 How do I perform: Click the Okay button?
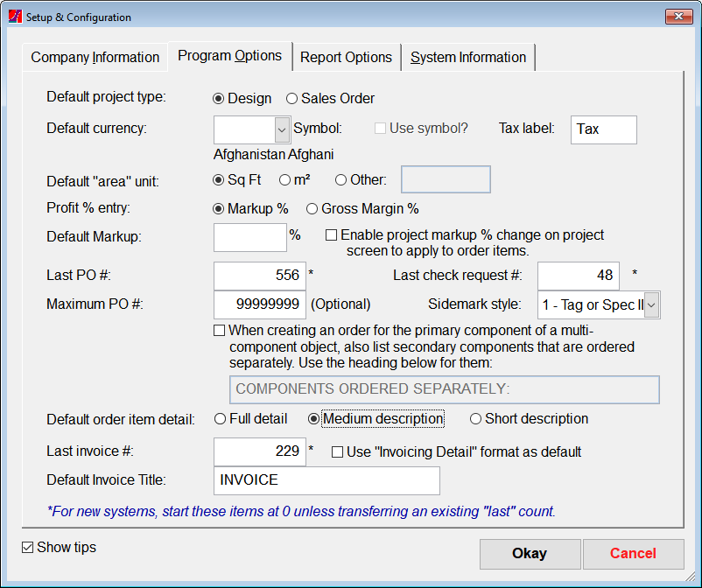coord(530,554)
